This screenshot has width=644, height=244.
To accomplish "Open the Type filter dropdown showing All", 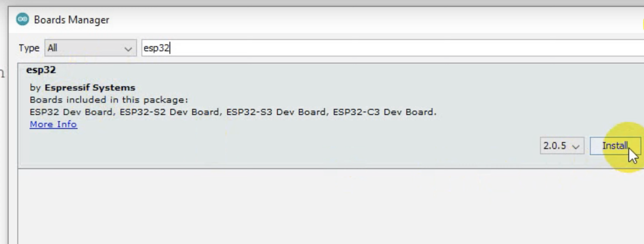I will coord(90,48).
